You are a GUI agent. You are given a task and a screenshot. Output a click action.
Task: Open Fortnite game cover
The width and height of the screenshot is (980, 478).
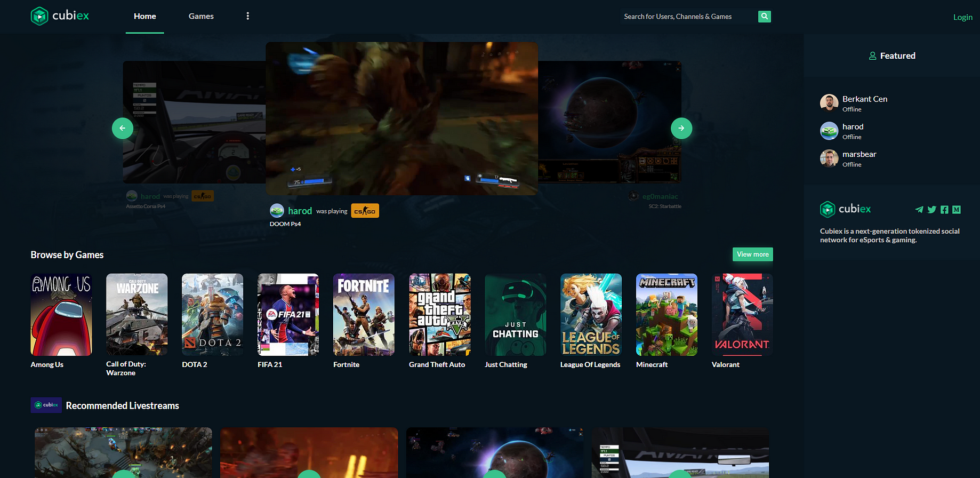coord(364,315)
